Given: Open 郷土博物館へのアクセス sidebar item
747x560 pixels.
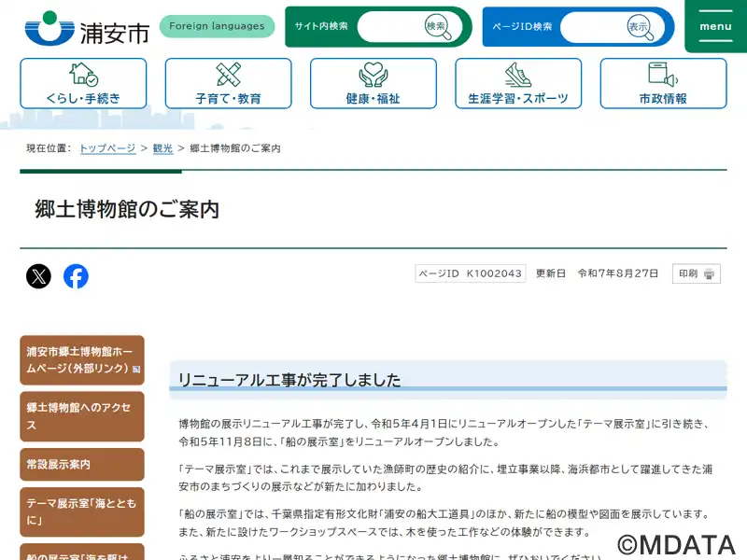Looking at the screenshot, I should (82, 416).
